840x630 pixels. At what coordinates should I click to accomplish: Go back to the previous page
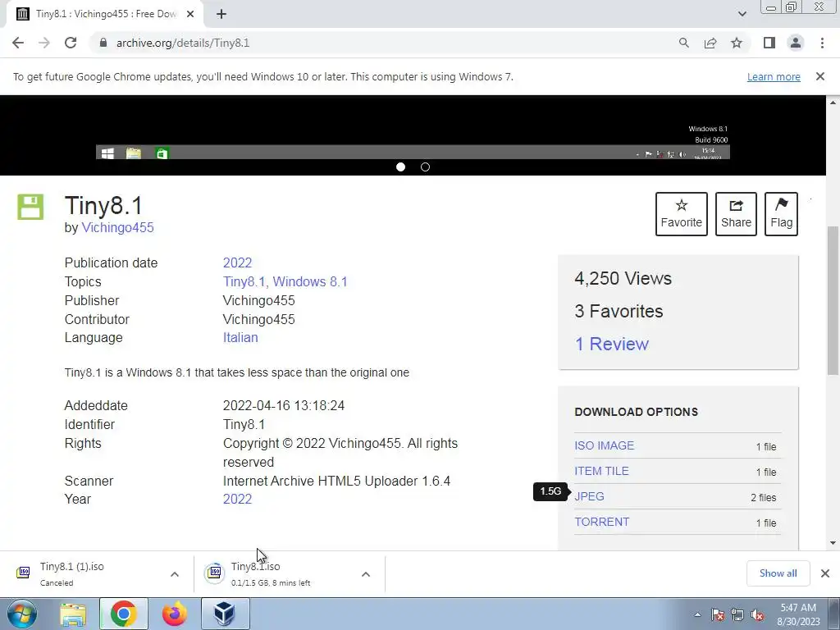(18, 43)
